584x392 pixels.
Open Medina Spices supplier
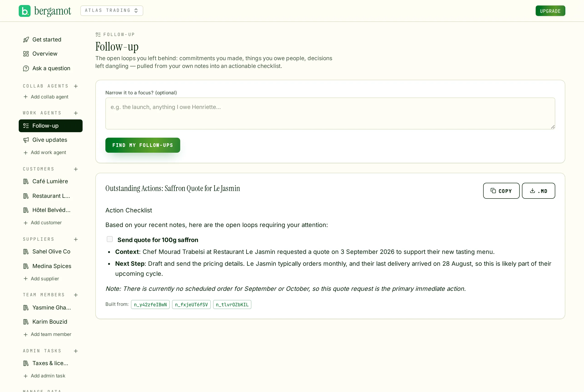click(51, 266)
